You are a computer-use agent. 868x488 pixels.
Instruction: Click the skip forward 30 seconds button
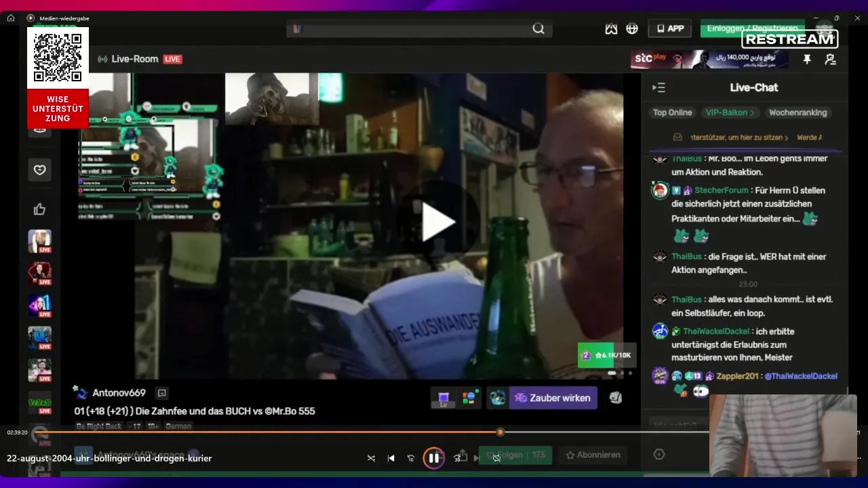click(x=457, y=458)
